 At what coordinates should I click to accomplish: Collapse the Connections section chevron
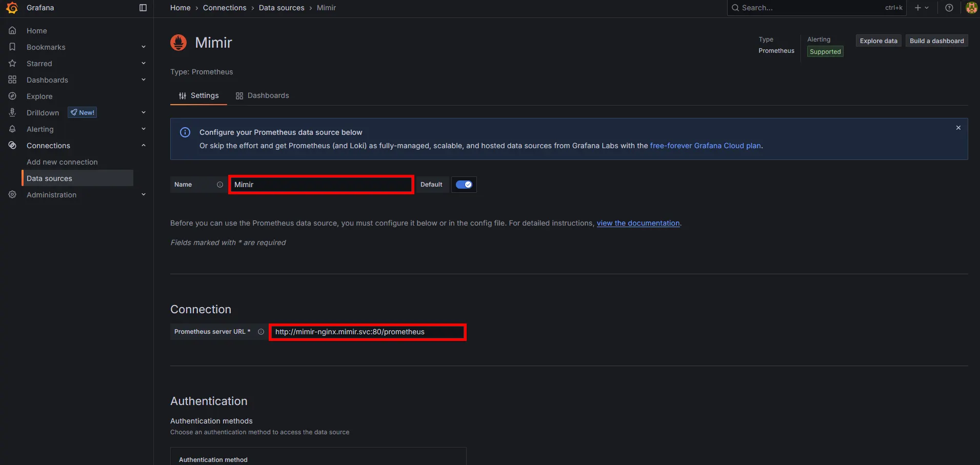(144, 146)
